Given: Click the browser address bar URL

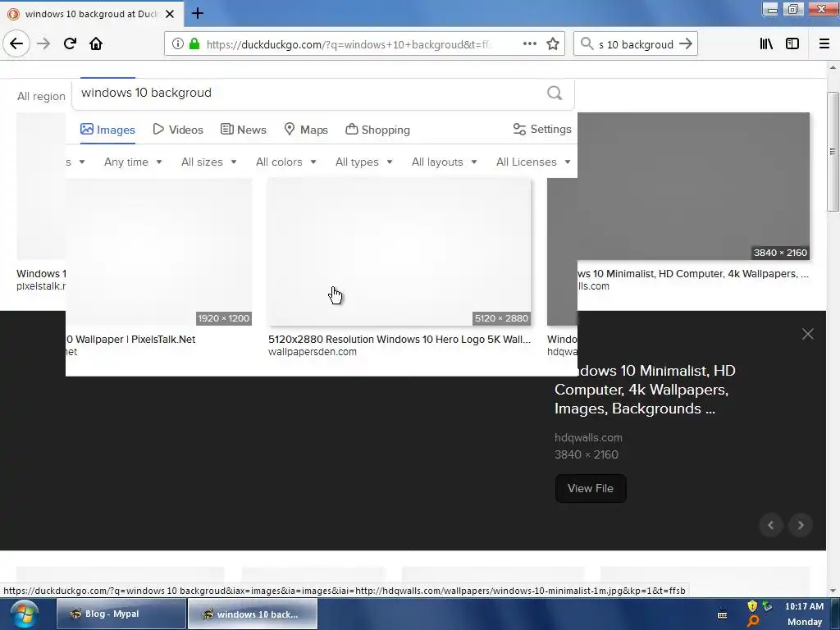Looking at the screenshot, I should coord(348,44).
